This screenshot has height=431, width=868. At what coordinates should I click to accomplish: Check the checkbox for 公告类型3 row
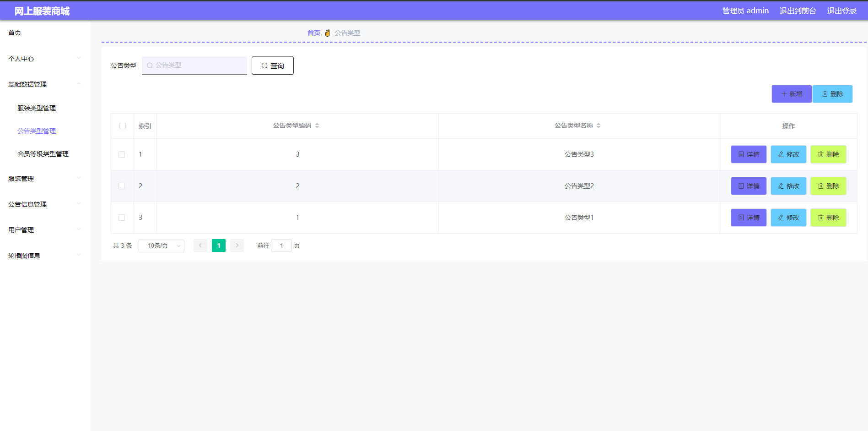click(x=122, y=154)
